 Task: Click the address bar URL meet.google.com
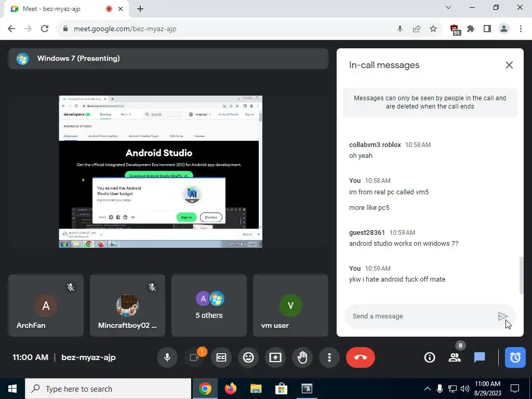125,29
